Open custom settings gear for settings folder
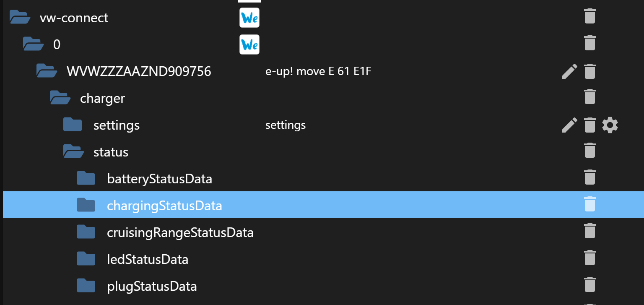The image size is (644, 305). pos(610,125)
